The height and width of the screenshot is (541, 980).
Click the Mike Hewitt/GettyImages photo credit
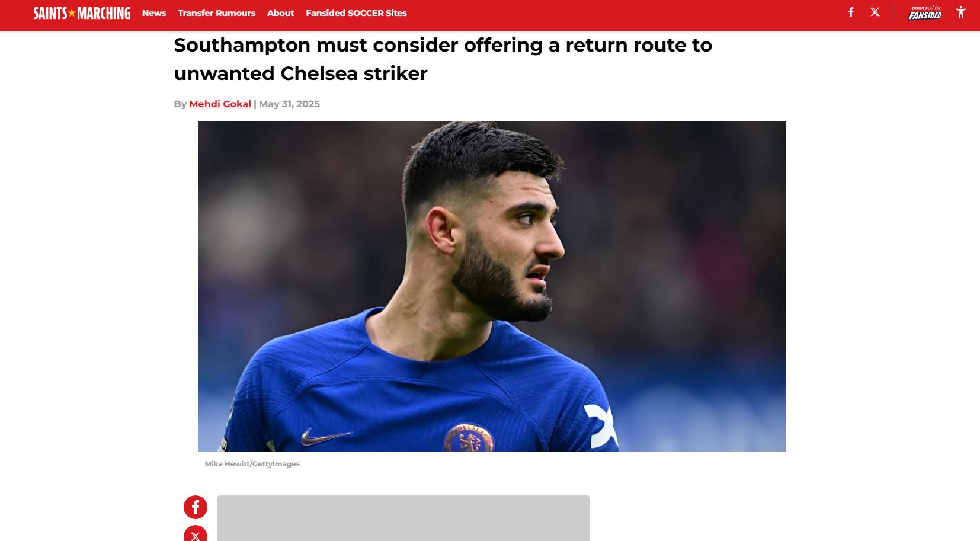pos(252,464)
